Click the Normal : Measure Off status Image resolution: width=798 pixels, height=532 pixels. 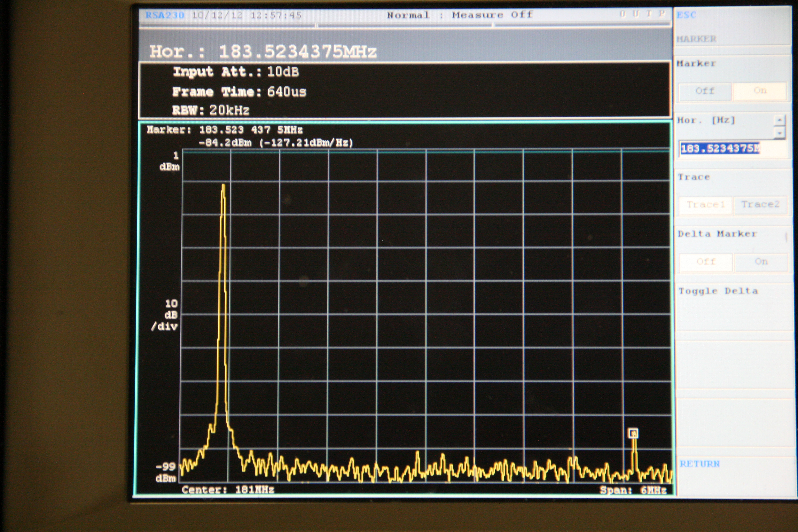pyautogui.click(x=460, y=15)
